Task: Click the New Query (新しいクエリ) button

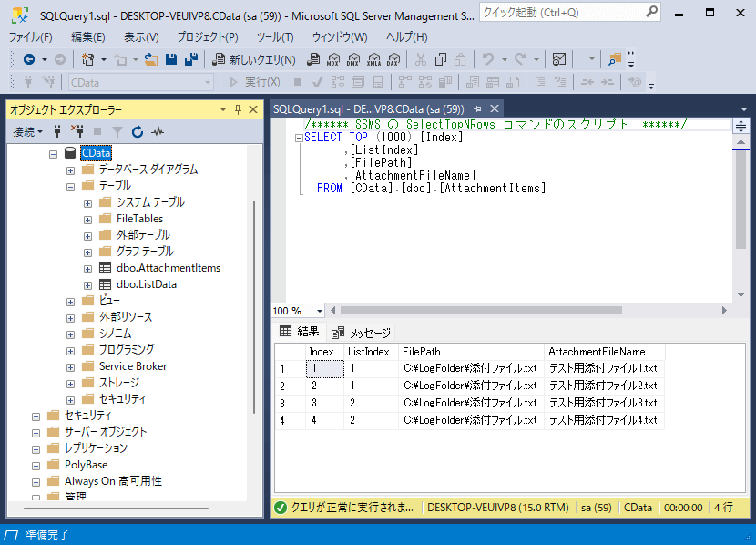Action: tap(254, 59)
